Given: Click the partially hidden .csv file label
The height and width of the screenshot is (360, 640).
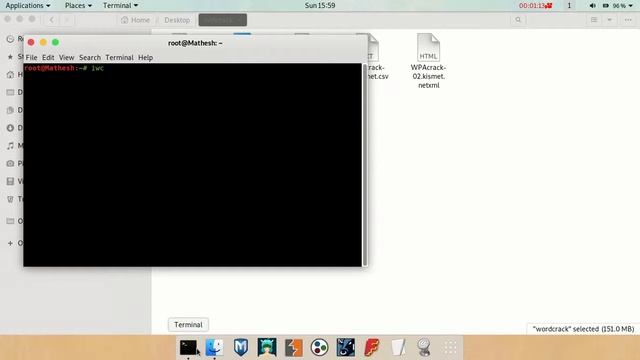Looking at the screenshot, I should point(378,72).
